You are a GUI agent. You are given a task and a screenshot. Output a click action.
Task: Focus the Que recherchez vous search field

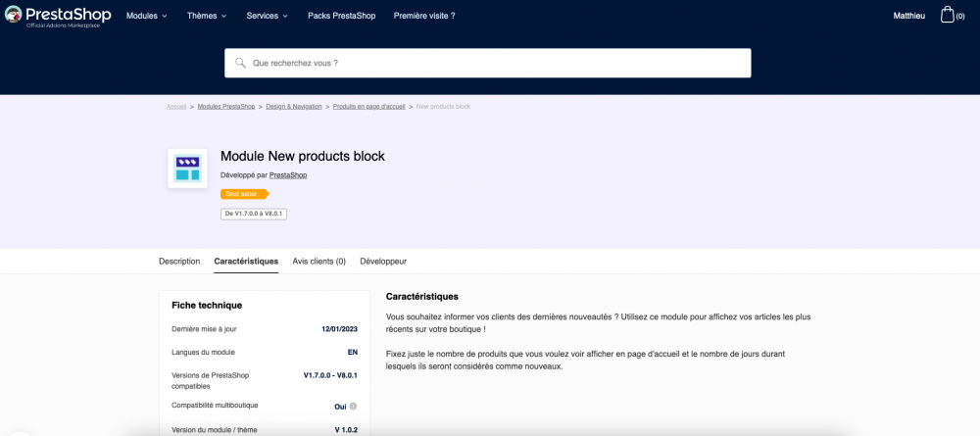pyautogui.click(x=487, y=63)
